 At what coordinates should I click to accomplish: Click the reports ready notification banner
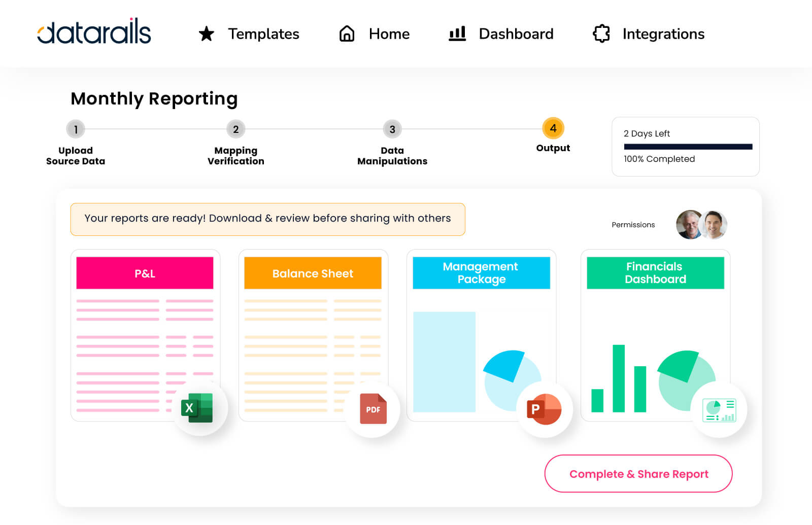click(x=267, y=219)
